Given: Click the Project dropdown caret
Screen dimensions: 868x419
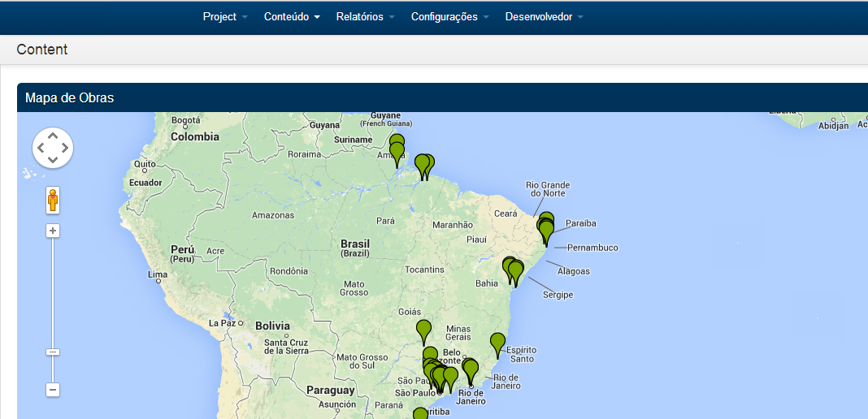Looking at the screenshot, I should tap(245, 18).
